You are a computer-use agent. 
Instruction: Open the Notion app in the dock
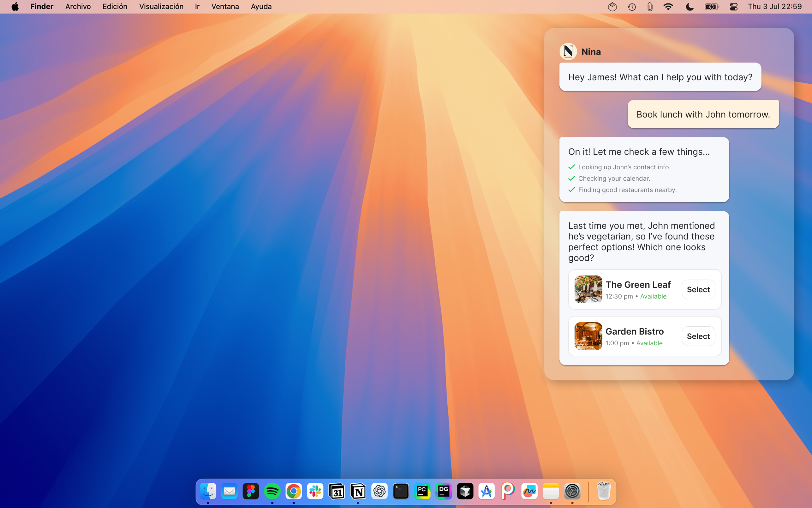point(358,492)
